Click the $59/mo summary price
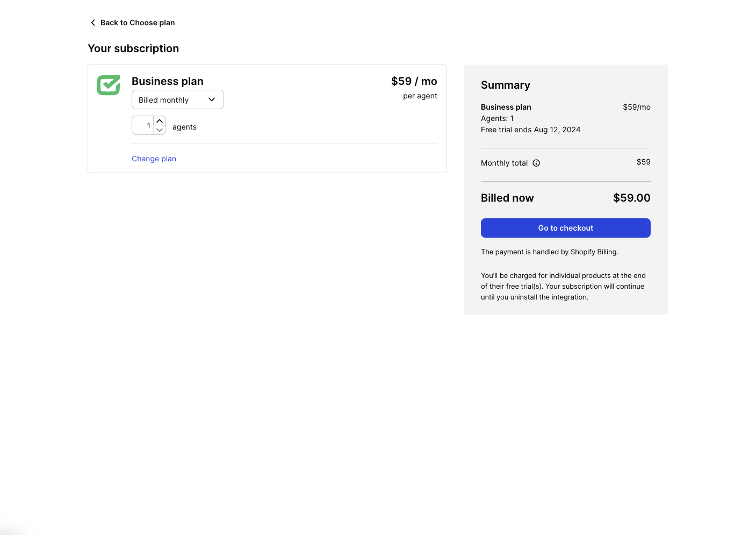Viewport: 756px width, 535px height. coord(637,107)
